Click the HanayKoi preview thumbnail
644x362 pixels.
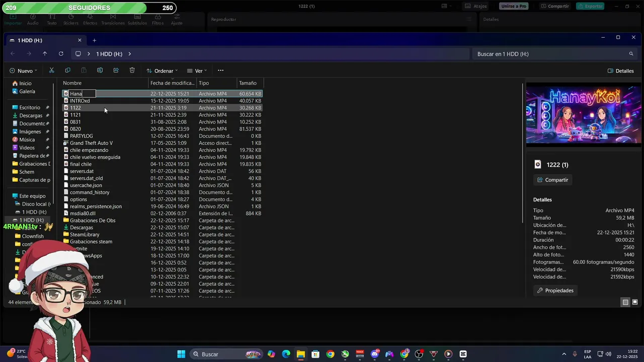[x=584, y=115]
